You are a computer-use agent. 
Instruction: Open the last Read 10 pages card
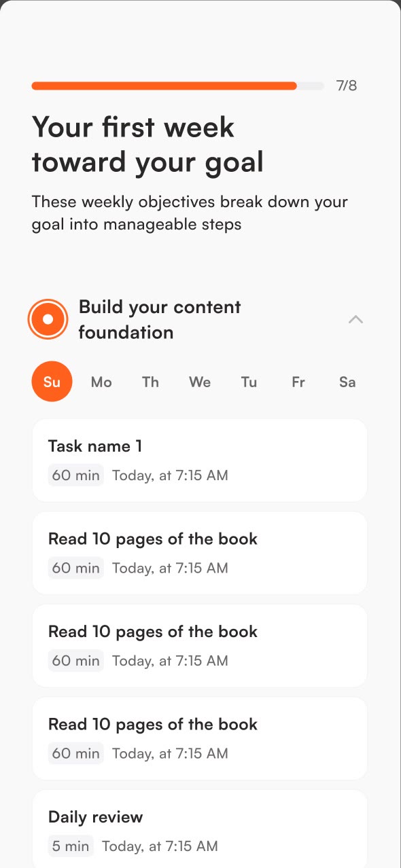[200, 738]
